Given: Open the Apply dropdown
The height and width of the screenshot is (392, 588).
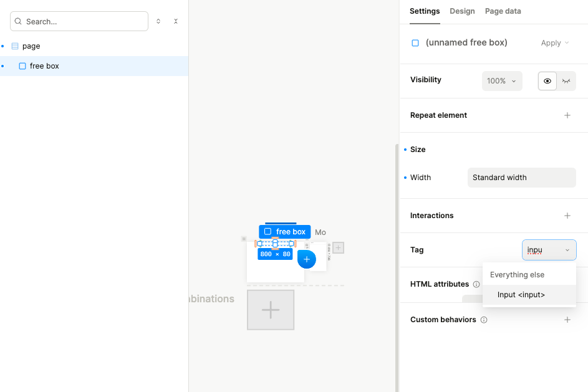Looking at the screenshot, I should [x=555, y=43].
